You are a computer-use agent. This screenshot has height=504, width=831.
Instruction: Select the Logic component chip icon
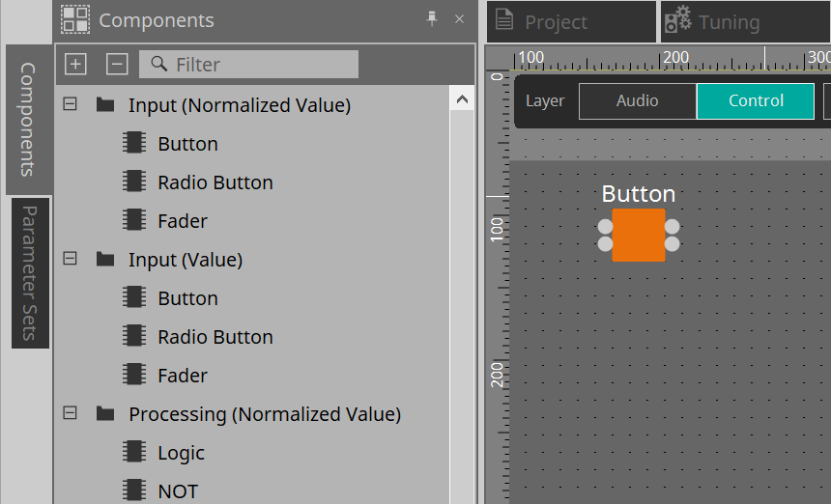pyautogui.click(x=134, y=452)
